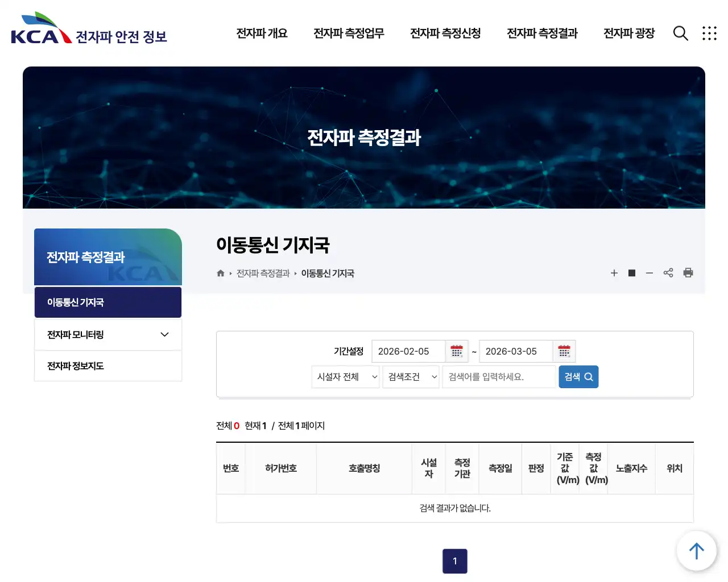Click the home breadcrumb icon
Viewport: 728px width, 582px height.
point(220,273)
